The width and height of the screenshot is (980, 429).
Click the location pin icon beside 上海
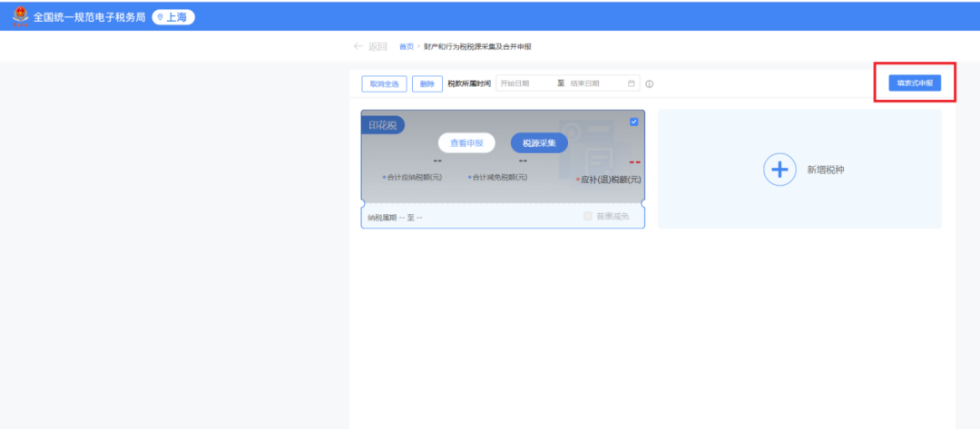point(160,17)
